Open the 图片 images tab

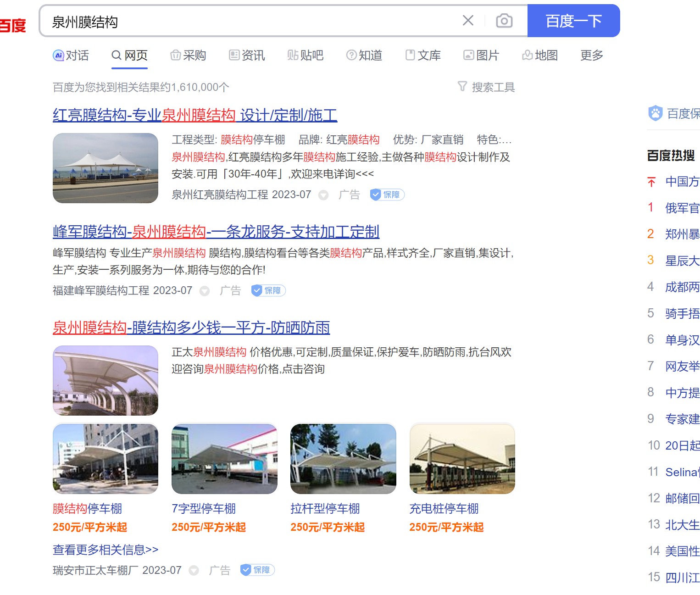pos(481,56)
